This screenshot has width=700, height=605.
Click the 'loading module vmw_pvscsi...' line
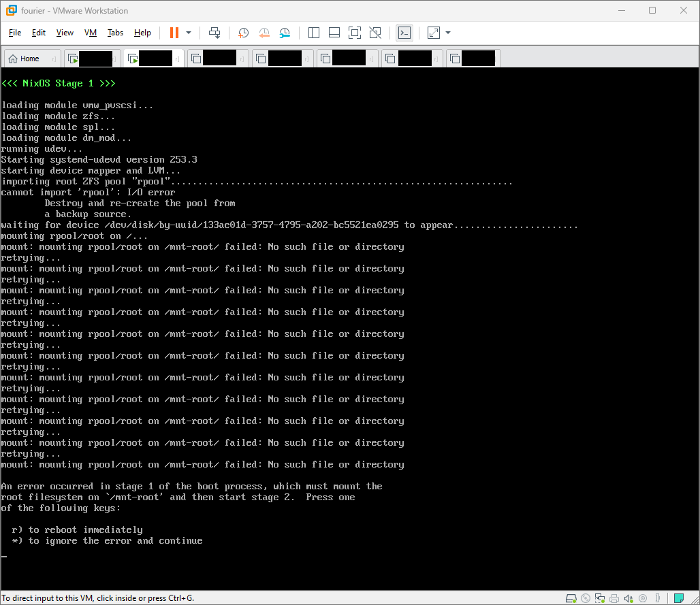click(x=77, y=105)
